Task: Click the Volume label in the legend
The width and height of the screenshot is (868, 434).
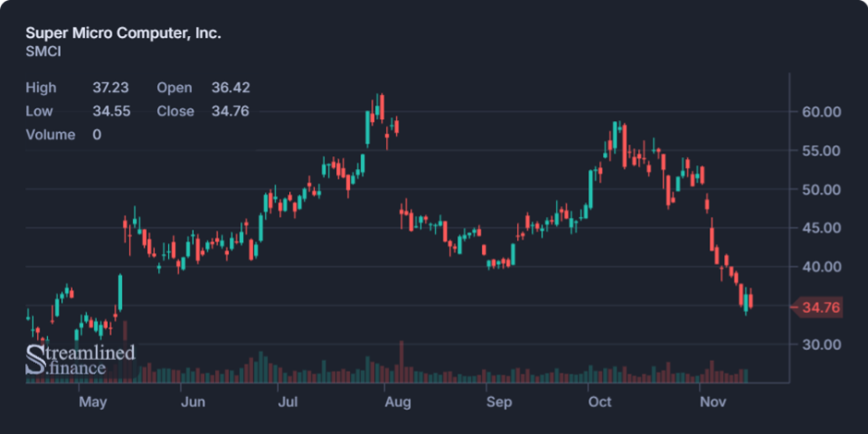Action: (x=51, y=135)
